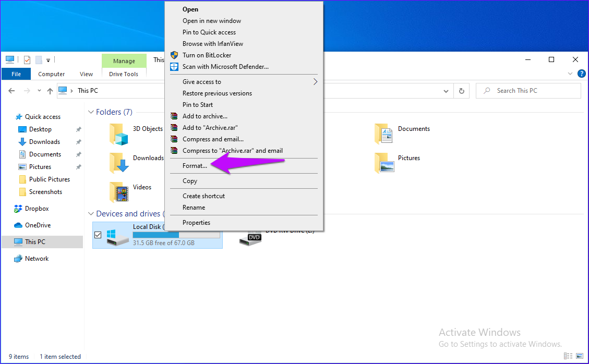Click the Search This PC field
This screenshot has width=589, height=364.
pos(528,91)
